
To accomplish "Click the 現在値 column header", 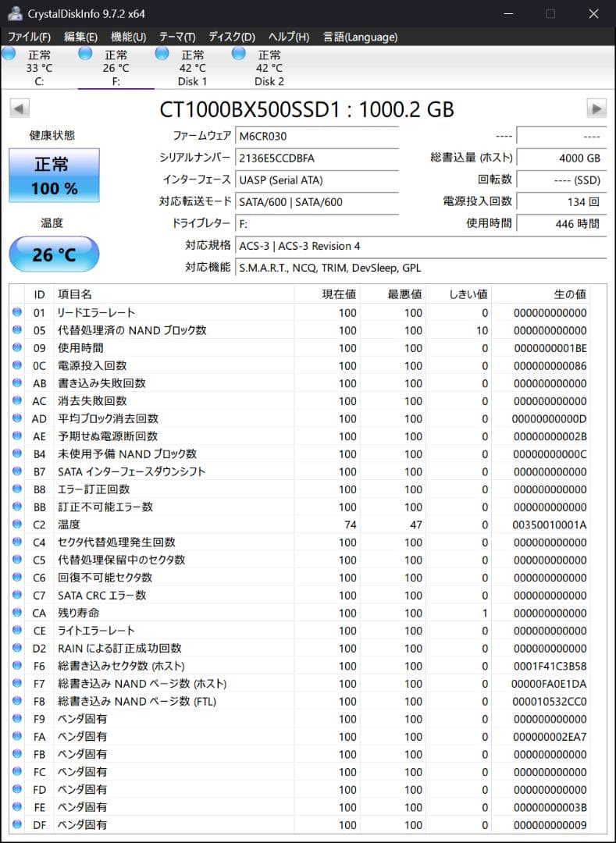I will click(327, 294).
